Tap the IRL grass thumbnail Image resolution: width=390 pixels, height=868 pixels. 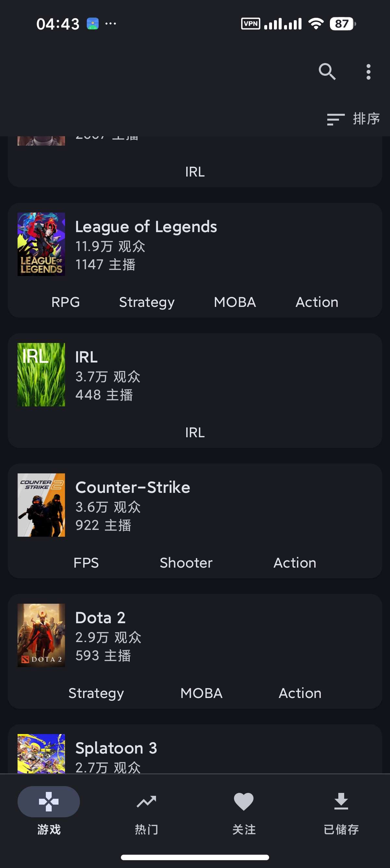click(x=41, y=375)
